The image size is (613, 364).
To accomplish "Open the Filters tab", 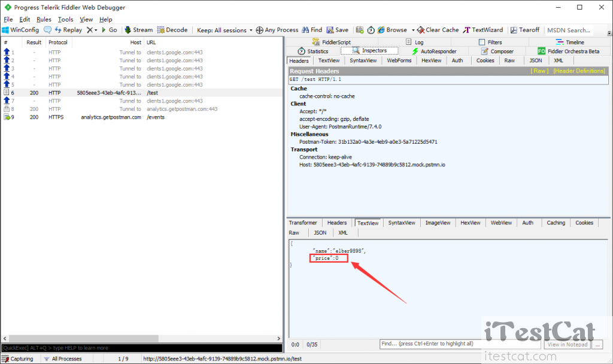I will 490,43.
